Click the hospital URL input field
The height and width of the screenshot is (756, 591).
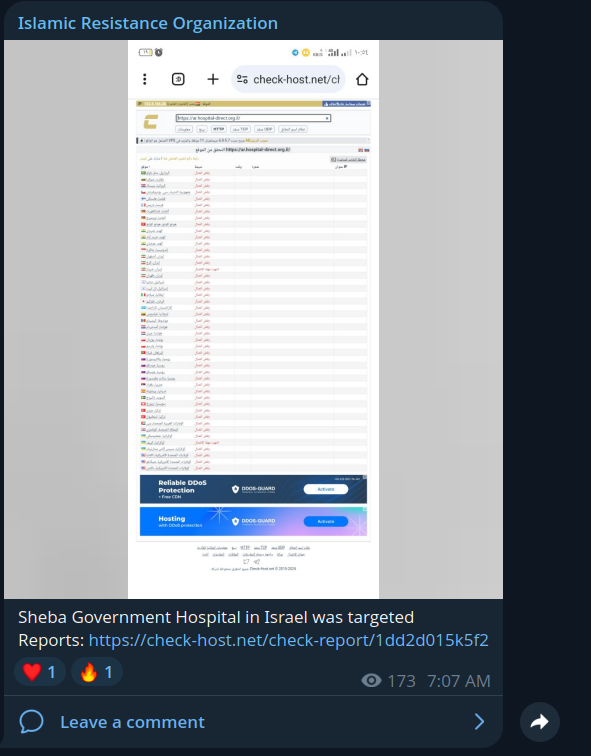(x=253, y=118)
